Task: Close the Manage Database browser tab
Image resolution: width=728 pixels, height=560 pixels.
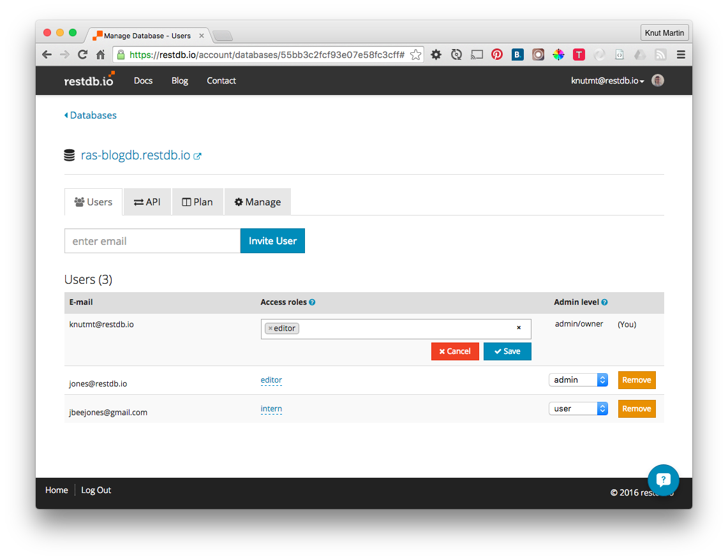Action: (202, 36)
